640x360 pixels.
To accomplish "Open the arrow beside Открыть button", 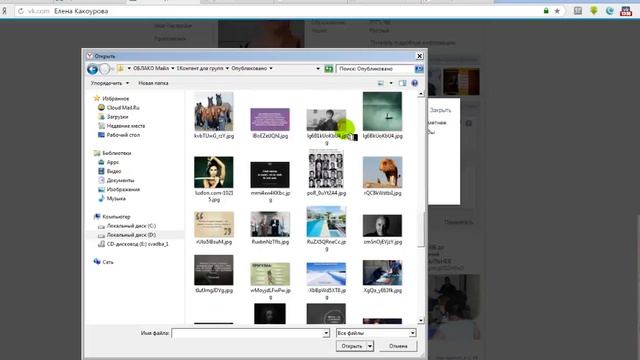I will (x=370, y=346).
